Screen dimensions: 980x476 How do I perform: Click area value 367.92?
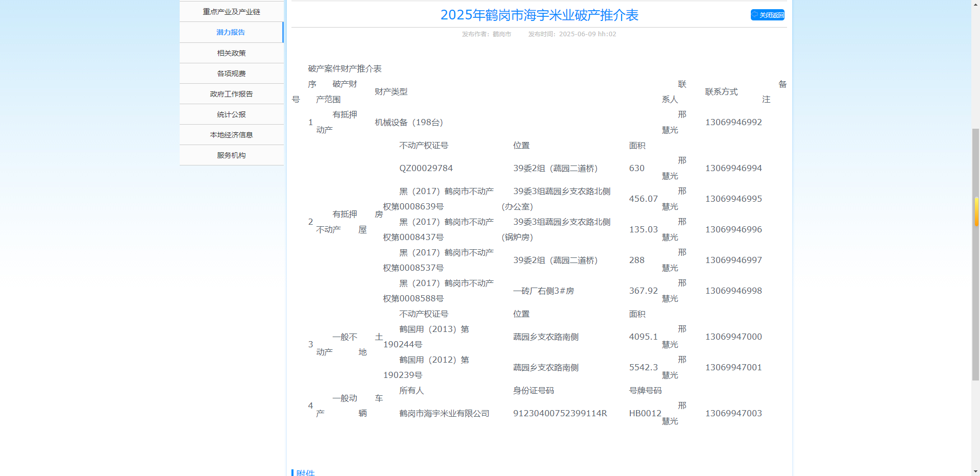point(643,291)
